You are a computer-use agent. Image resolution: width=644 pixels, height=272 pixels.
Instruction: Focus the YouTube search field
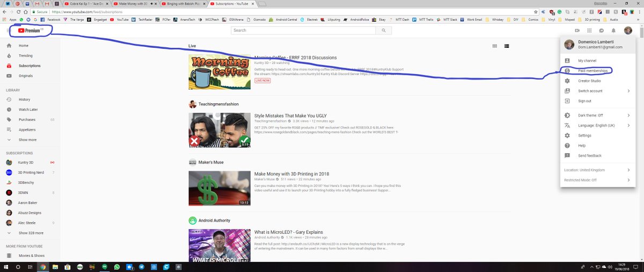coord(303,31)
